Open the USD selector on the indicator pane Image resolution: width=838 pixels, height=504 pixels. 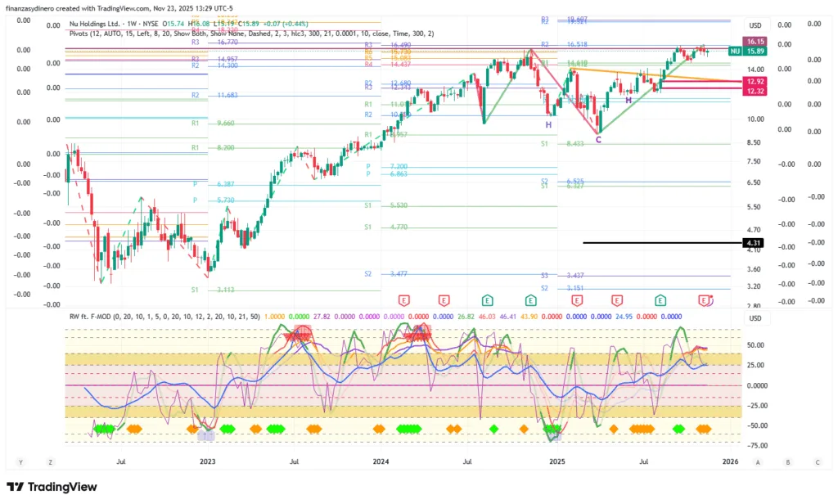click(x=755, y=318)
